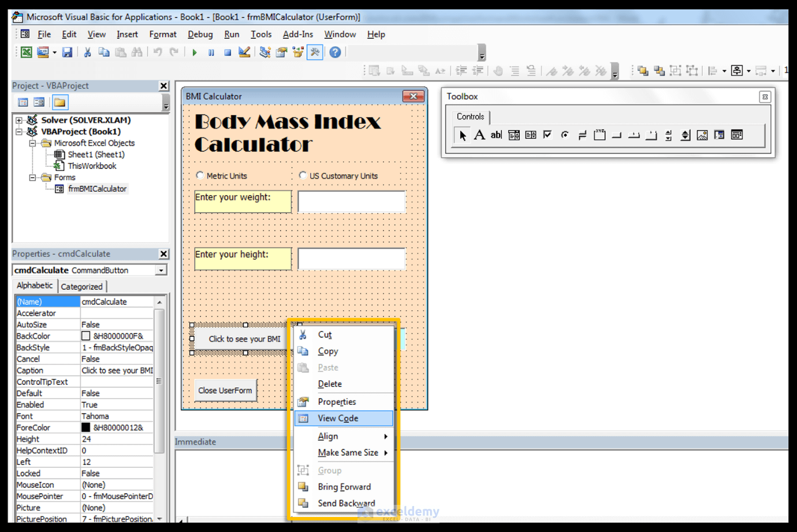The image size is (797, 532).
Task: Switch to Microsoft Excel via the toolbar icon
Action: (x=25, y=52)
